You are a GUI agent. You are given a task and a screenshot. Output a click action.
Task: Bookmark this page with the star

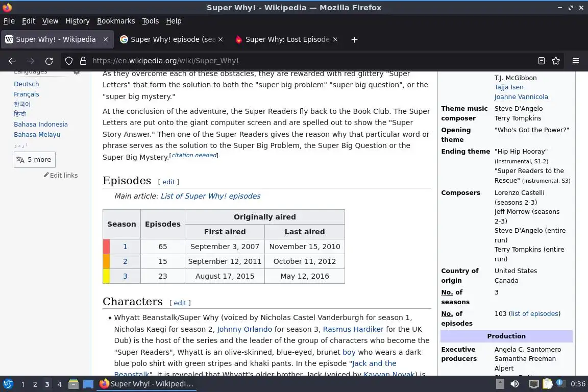pyautogui.click(x=556, y=61)
